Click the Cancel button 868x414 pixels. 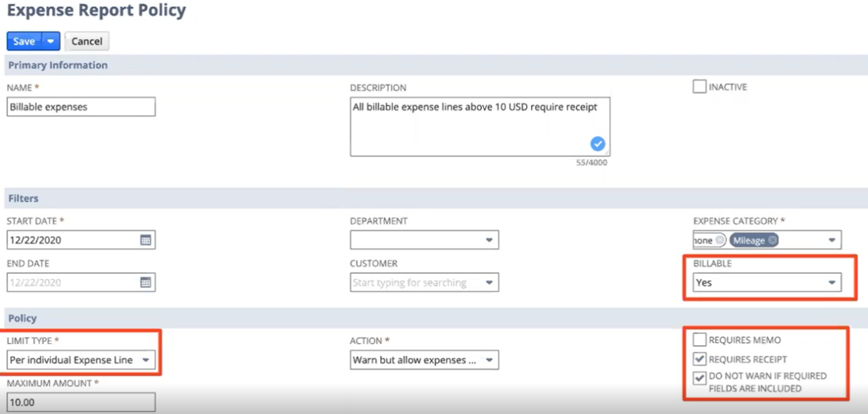pyautogui.click(x=86, y=41)
